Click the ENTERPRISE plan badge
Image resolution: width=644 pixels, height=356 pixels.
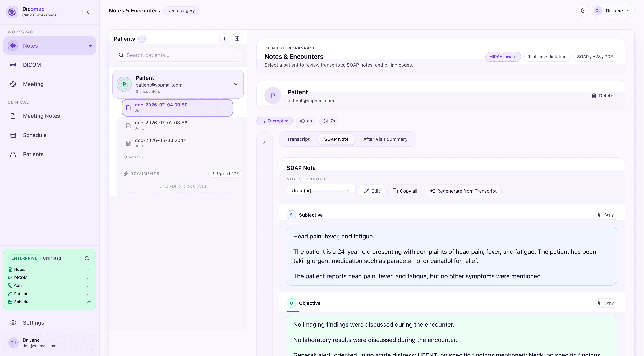(24, 258)
